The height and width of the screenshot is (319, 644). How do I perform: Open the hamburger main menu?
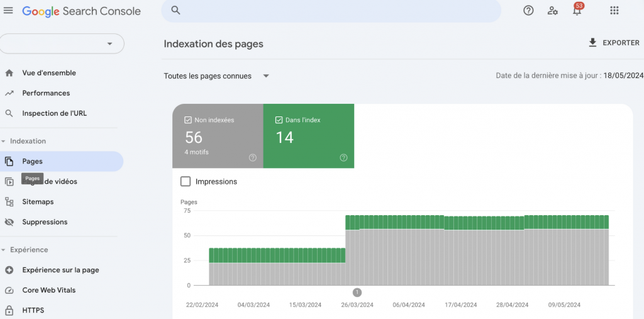(8, 11)
